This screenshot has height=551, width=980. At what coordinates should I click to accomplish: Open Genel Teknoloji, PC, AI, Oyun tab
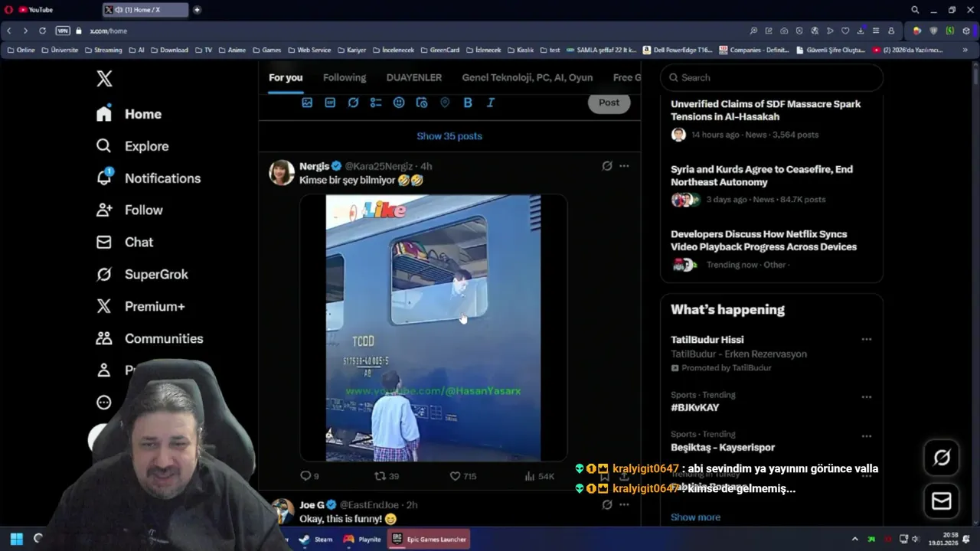coord(528,77)
